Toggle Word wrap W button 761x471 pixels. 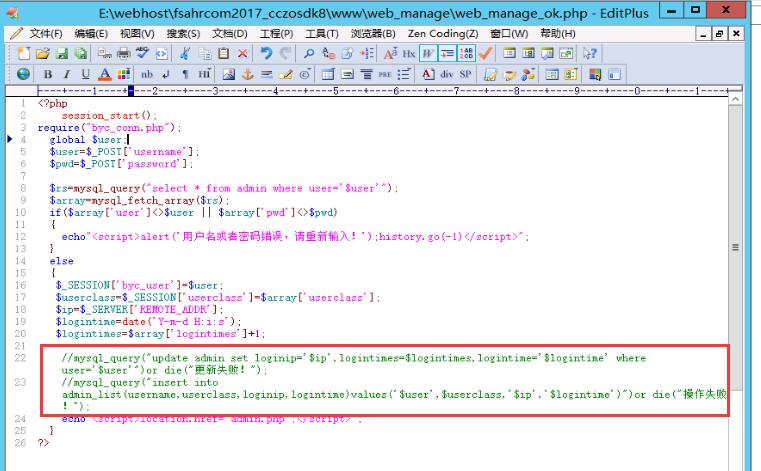428,53
